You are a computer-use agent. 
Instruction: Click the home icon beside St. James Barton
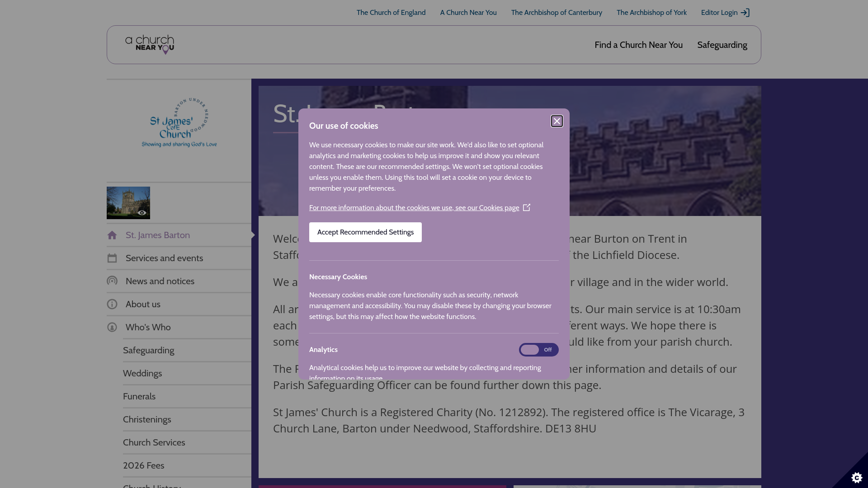coord(112,235)
